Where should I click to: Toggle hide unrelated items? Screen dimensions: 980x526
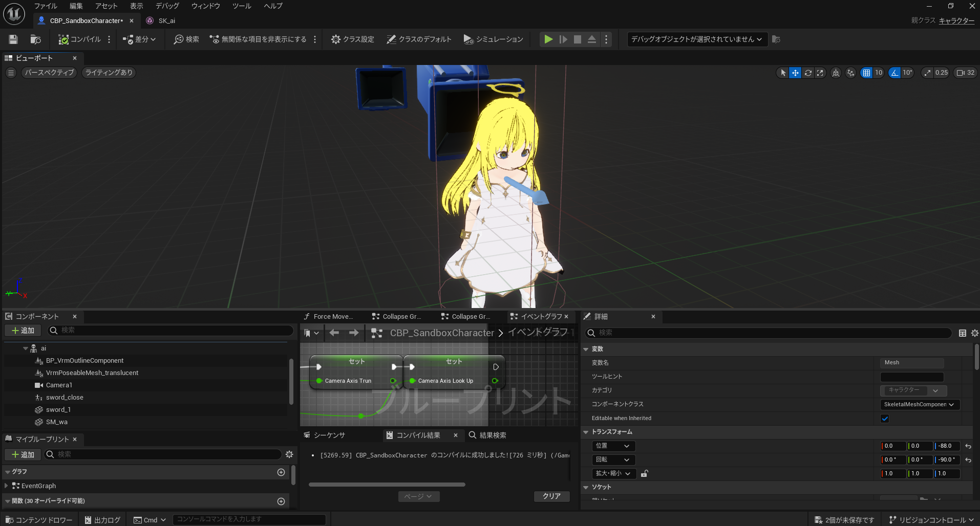(x=258, y=39)
